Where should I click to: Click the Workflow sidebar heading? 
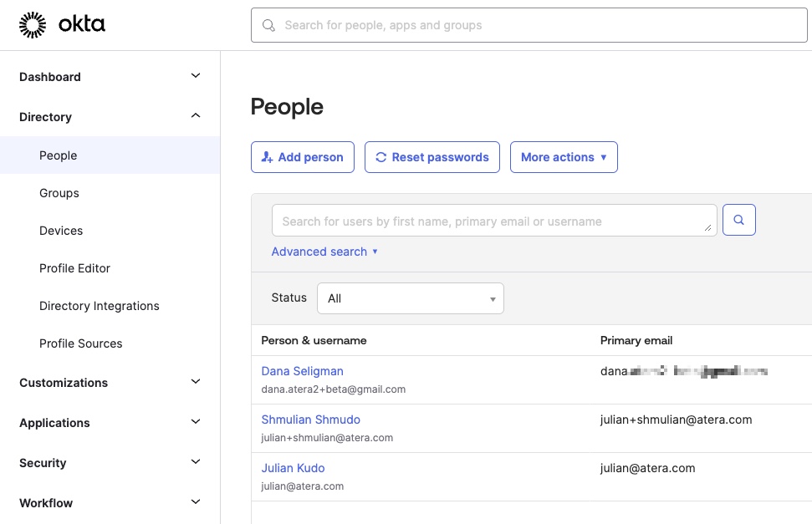coord(46,503)
